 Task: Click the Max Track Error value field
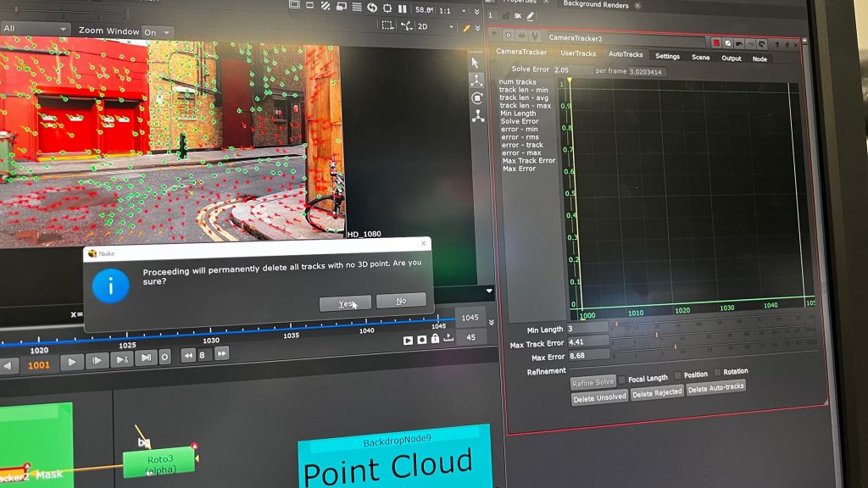point(588,342)
